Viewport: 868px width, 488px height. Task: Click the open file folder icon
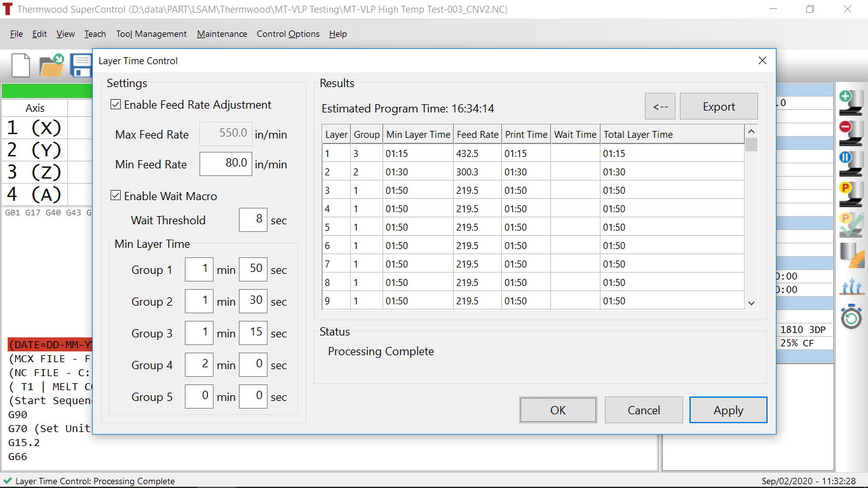pyautogui.click(x=51, y=65)
